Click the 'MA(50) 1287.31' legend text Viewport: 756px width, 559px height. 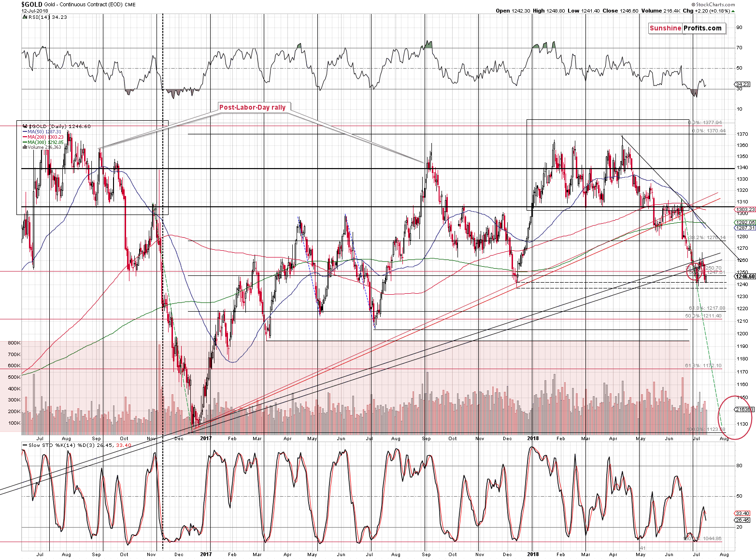click(44, 131)
